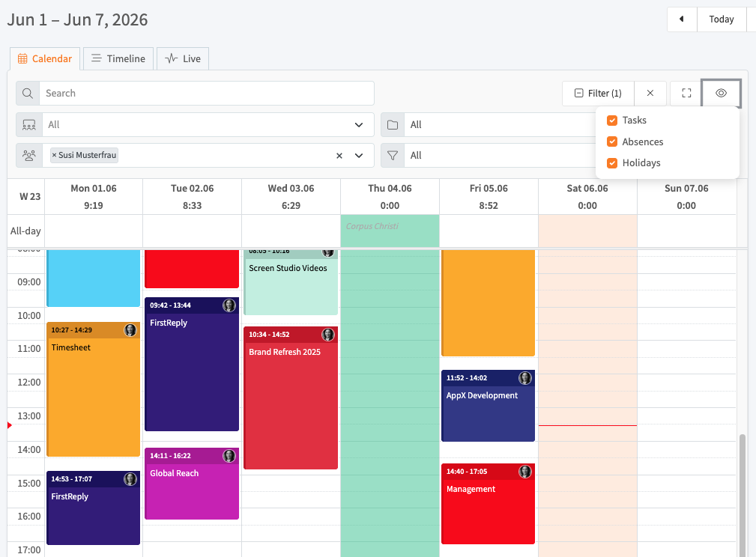Click Monday's light blue time entry

click(94, 278)
